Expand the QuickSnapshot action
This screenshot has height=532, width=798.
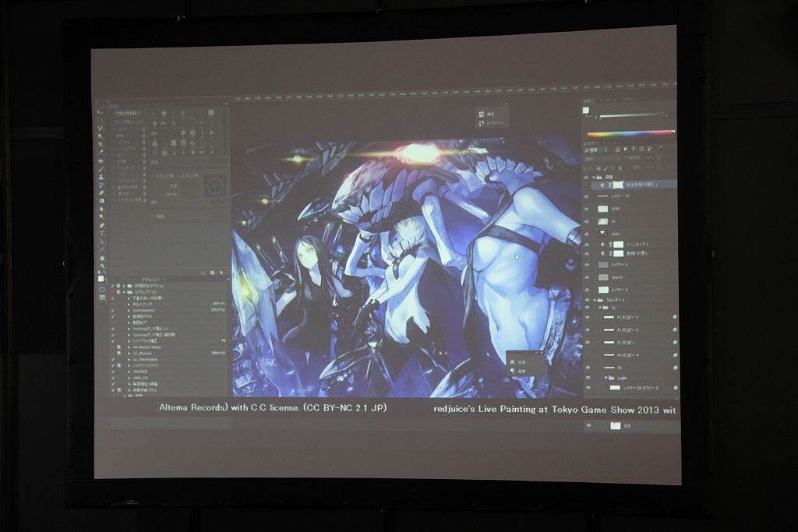point(129,310)
